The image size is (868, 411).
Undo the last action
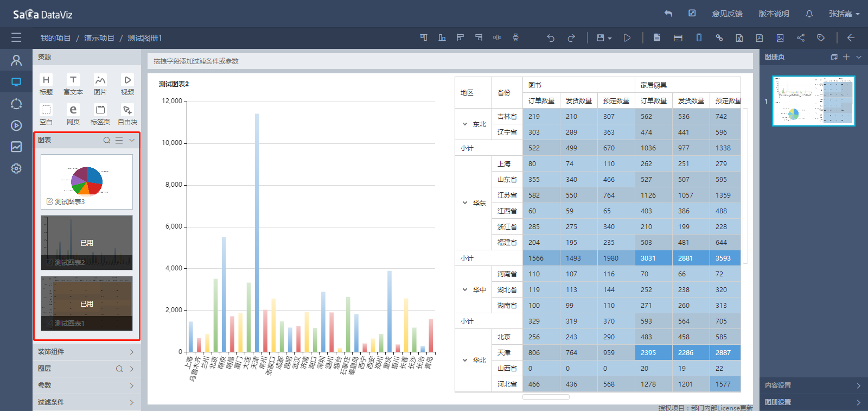[x=551, y=38]
